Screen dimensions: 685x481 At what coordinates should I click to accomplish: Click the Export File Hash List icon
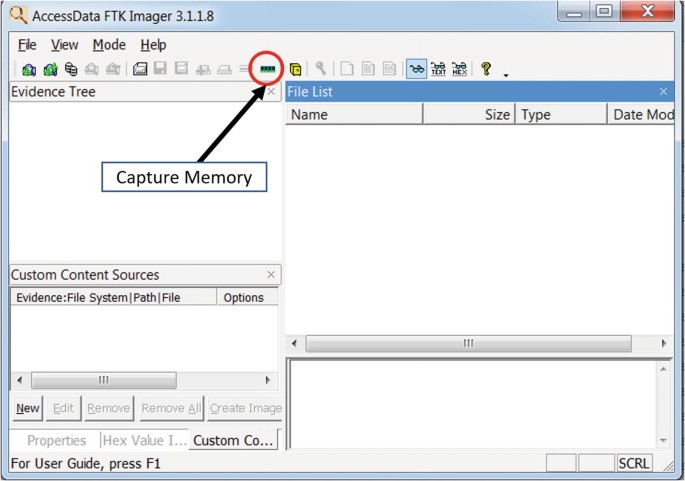[x=368, y=69]
